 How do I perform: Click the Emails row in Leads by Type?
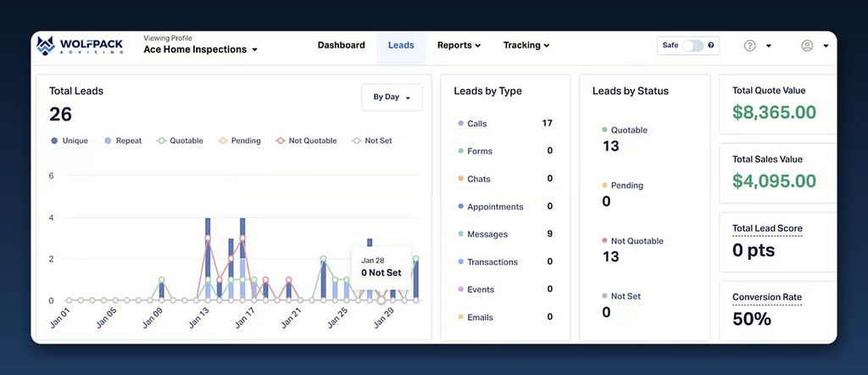point(505,317)
